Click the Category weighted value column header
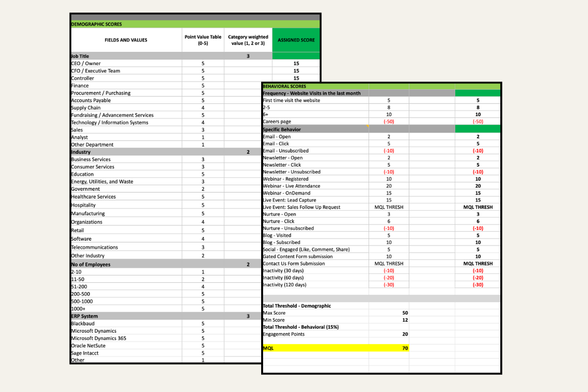The width and height of the screenshot is (588, 392). [248, 40]
